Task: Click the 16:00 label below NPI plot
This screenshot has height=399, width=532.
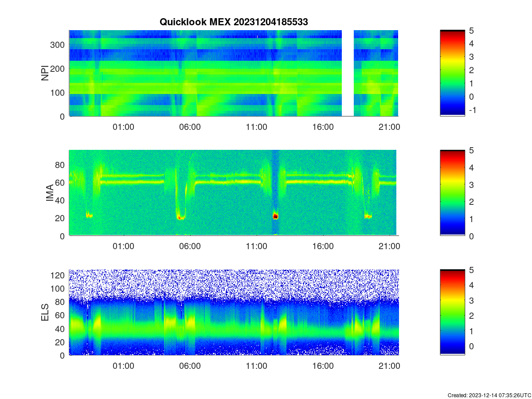Action: pos(323,127)
